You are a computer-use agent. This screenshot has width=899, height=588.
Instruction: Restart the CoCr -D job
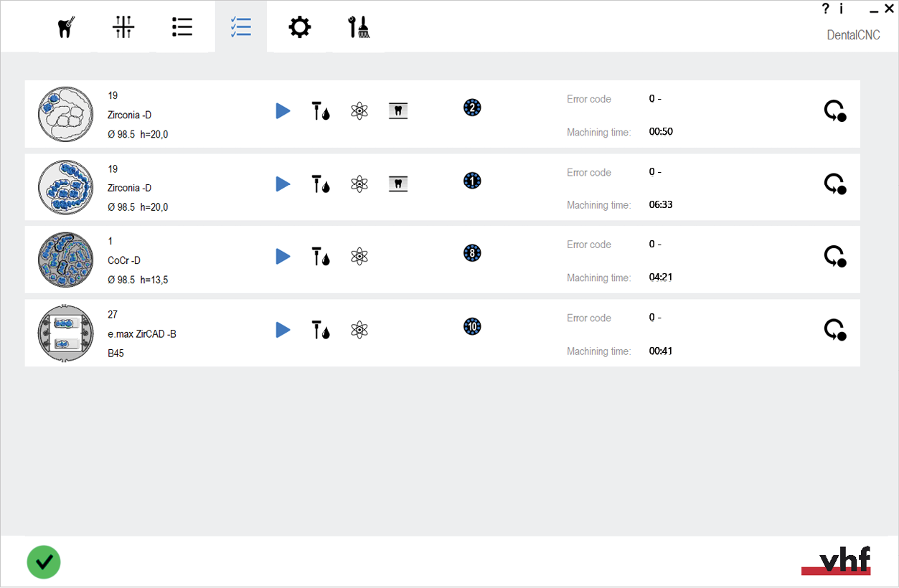pos(834,257)
